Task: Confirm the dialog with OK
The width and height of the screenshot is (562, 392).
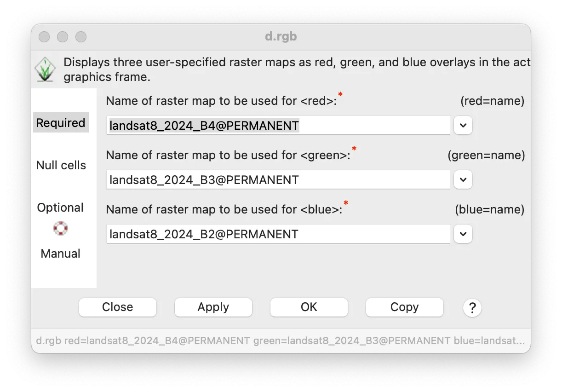Action: pos(309,307)
